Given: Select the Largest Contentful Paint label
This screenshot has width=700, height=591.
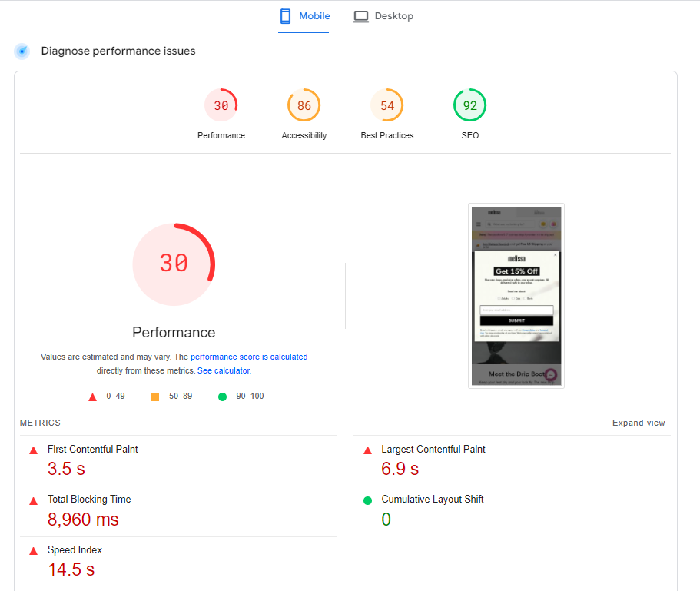Looking at the screenshot, I should click(x=433, y=449).
